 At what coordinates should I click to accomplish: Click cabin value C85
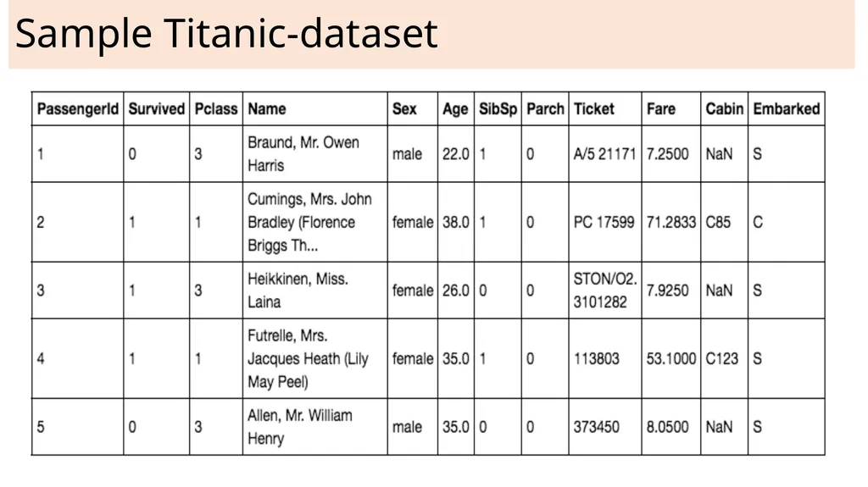[718, 222]
